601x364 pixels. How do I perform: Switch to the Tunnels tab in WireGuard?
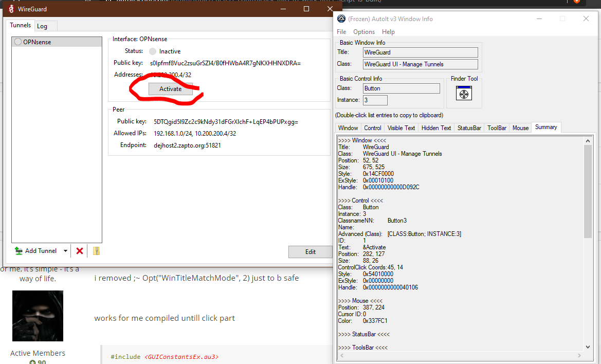[21, 25]
